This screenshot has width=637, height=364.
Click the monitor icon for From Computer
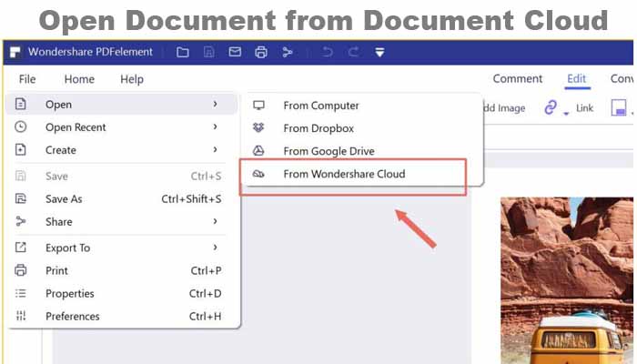[x=258, y=106]
